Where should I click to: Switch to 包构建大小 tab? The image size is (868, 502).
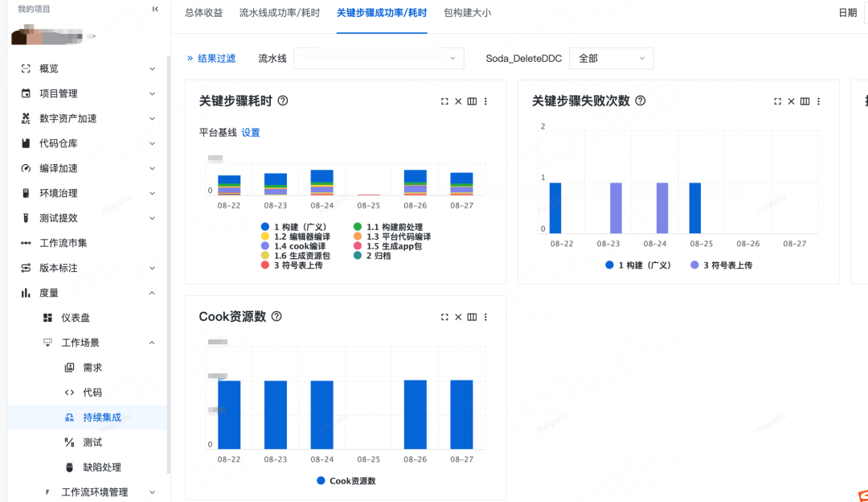pyautogui.click(x=467, y=13)
